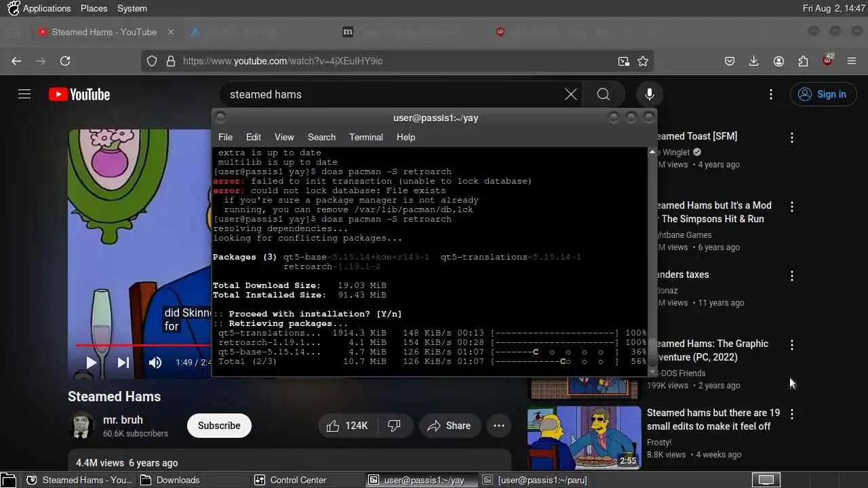Open 'Steamed Hams: The Graphic Adventure' video title
This screenshot has height=488, width=868.
pos(711,350)
